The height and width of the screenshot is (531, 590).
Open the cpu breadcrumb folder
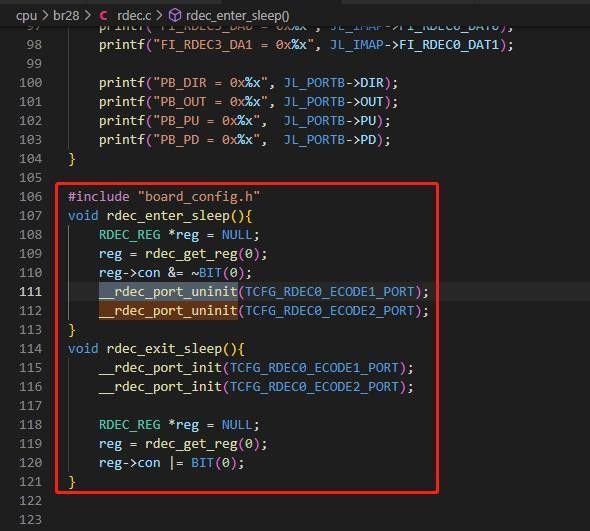point(26,16)
